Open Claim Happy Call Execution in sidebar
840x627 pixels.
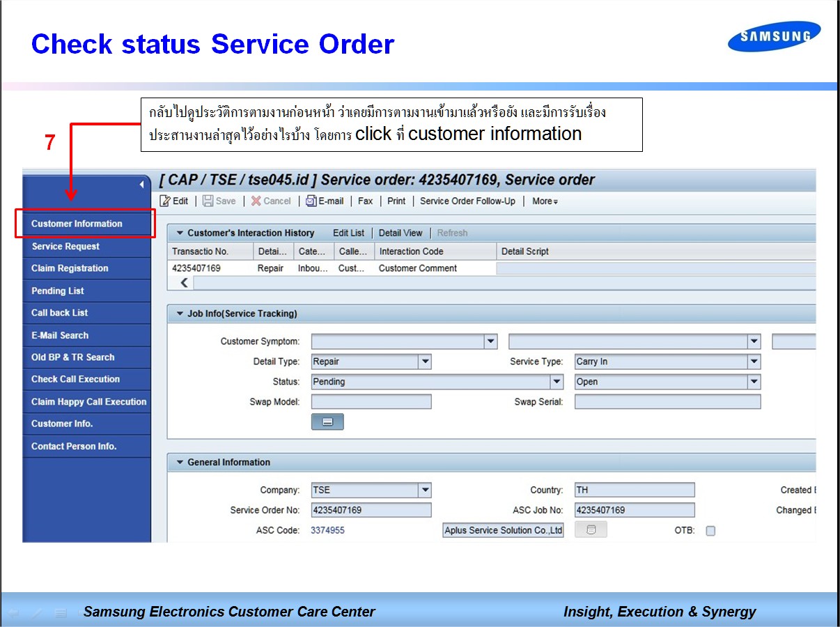click(x=87, y=401)
